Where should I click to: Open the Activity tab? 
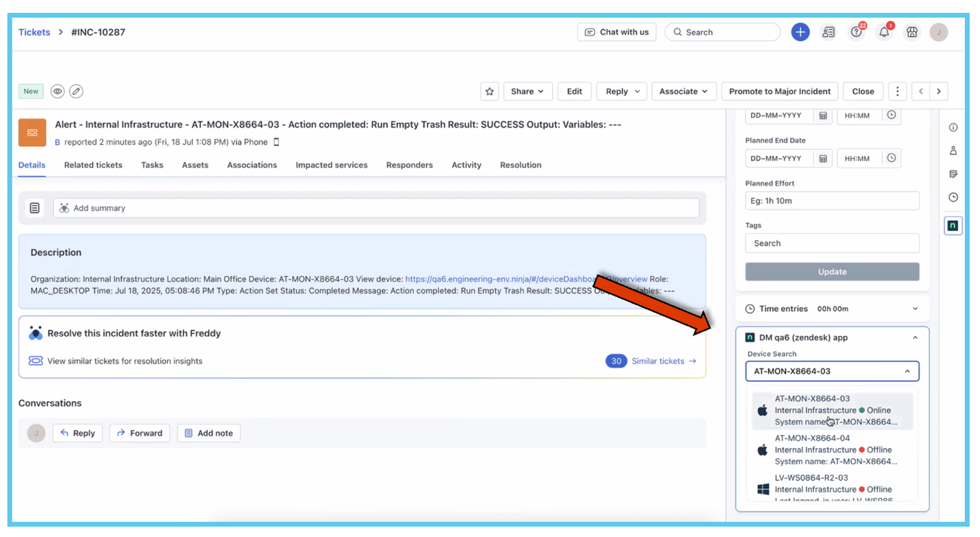466,165
